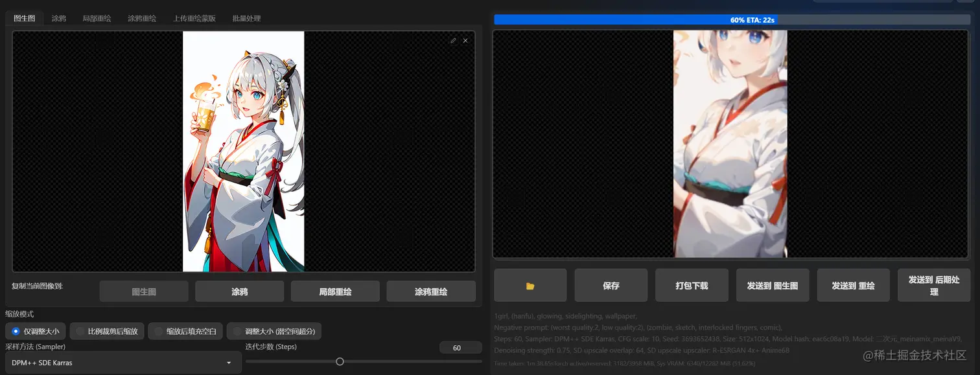Screen dimensions: 980x375
Task: Select the 缩放后填充空白 resize mode
Action: (186, 331)
